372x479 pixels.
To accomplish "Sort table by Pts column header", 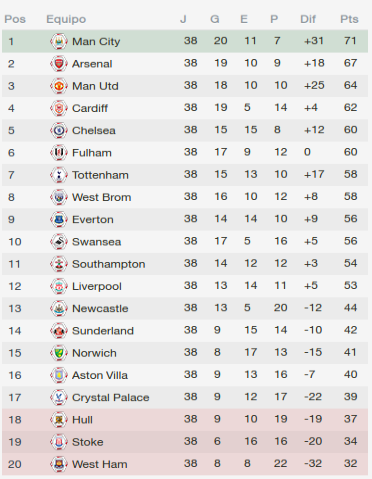I will point(349,19).
